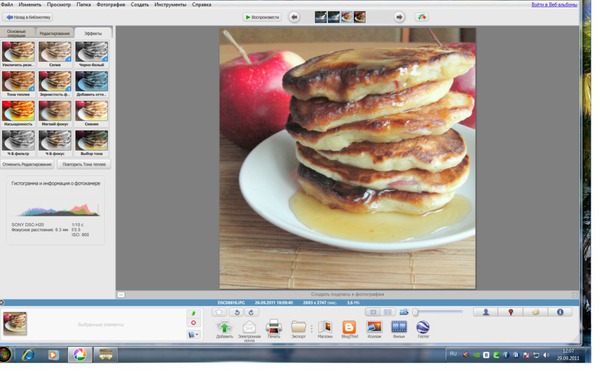Click the Upload (Добавить) green arrow icon

(x=224, y=327)
